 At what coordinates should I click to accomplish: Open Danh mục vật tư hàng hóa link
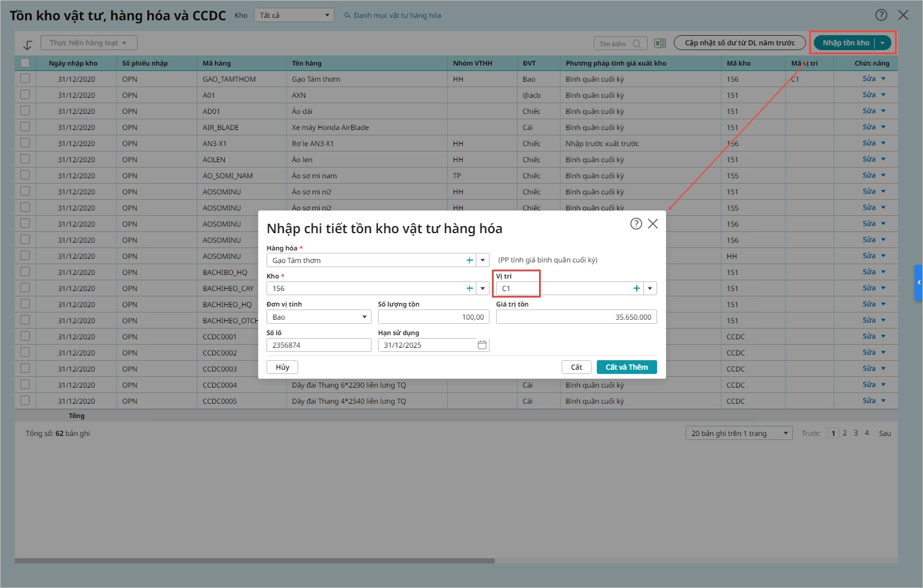click(x=392, y=16)
